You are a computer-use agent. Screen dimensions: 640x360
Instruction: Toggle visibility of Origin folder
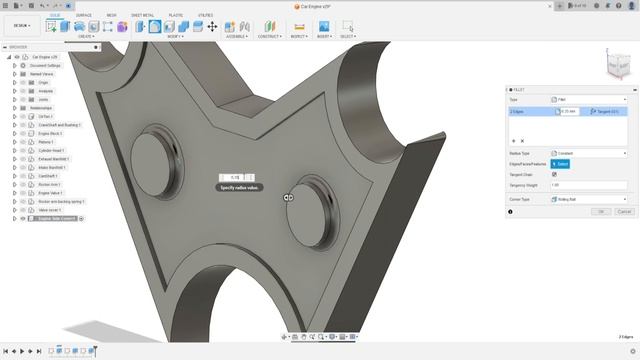coord(23,82)
